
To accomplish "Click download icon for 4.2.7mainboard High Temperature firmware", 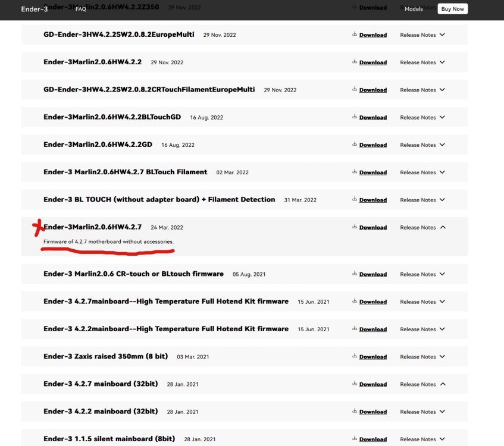I will pos(355,301).
